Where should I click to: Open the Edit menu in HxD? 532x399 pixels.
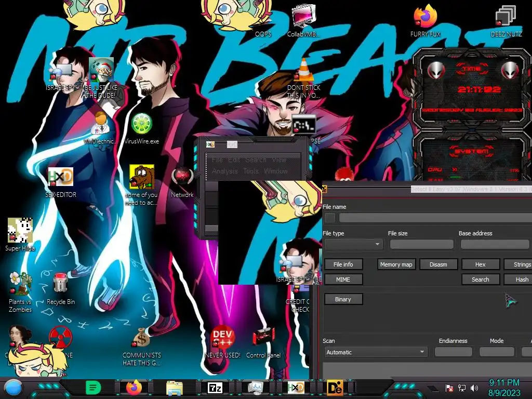[x=234, y=159]
